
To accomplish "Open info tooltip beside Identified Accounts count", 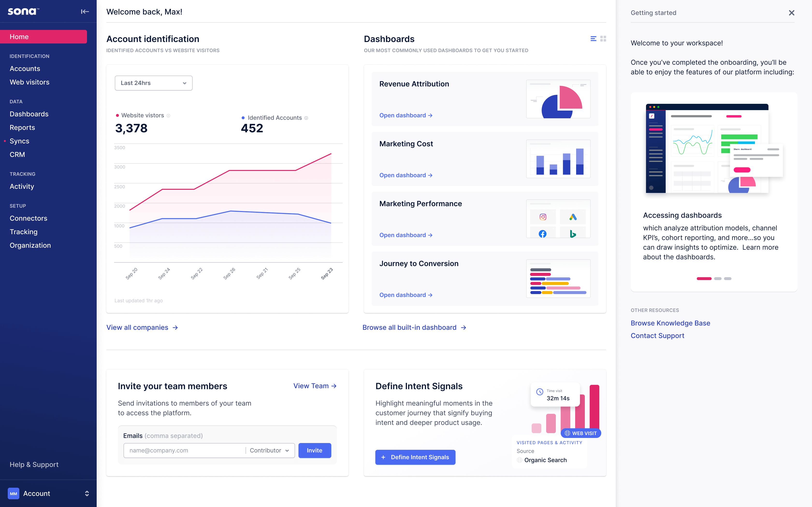I will click(x=306, y=118).
